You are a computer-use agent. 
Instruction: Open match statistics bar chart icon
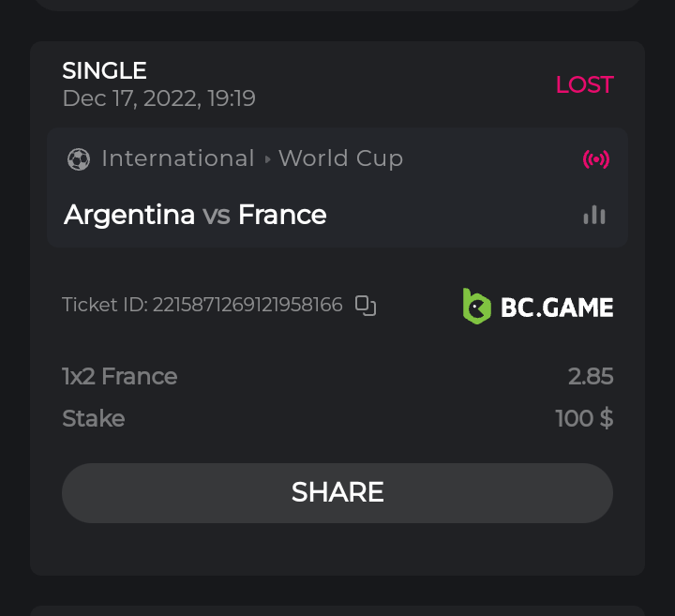594,216
